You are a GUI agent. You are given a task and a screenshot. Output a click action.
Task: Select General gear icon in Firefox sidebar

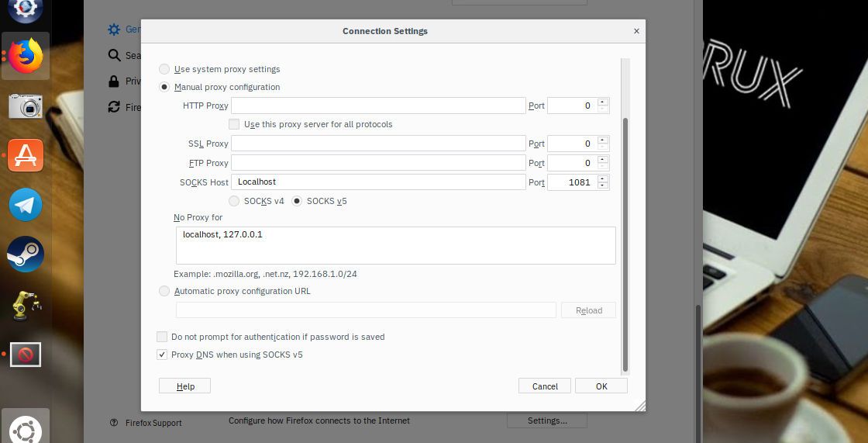point(113,29)
